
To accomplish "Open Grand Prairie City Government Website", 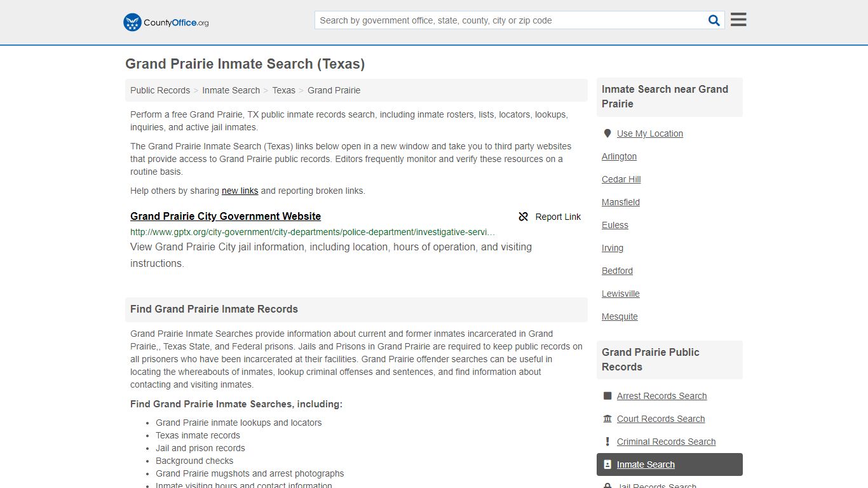I will coord(226,217).
